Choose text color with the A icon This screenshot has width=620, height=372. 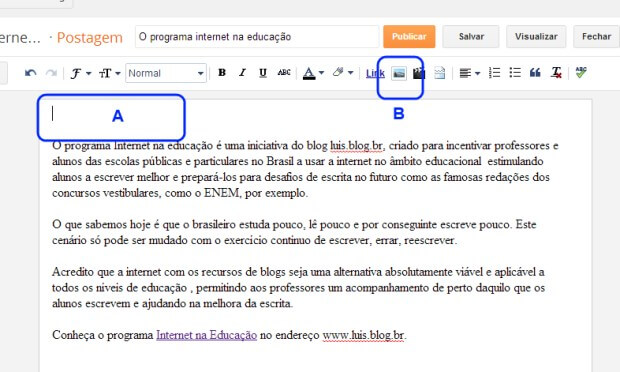pos(309,73)
